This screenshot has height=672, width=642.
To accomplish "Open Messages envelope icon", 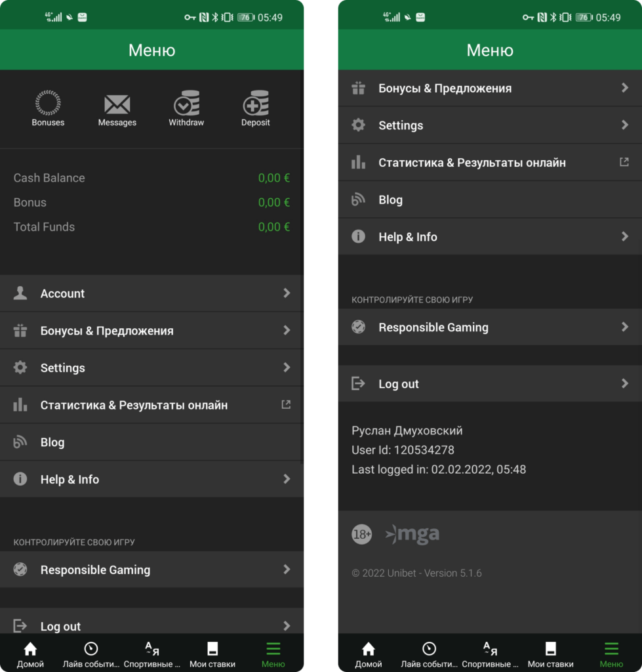I will [x=117, y=102].
